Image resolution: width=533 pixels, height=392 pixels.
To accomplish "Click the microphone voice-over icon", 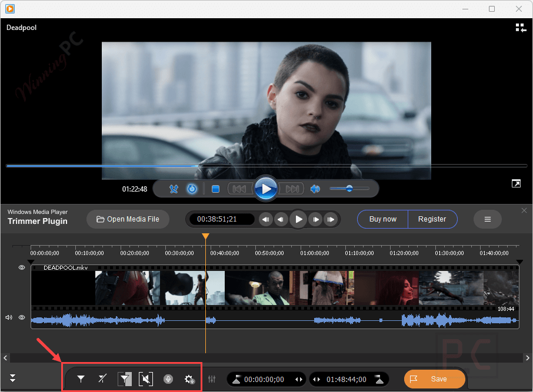I will (x=168, y=378).
